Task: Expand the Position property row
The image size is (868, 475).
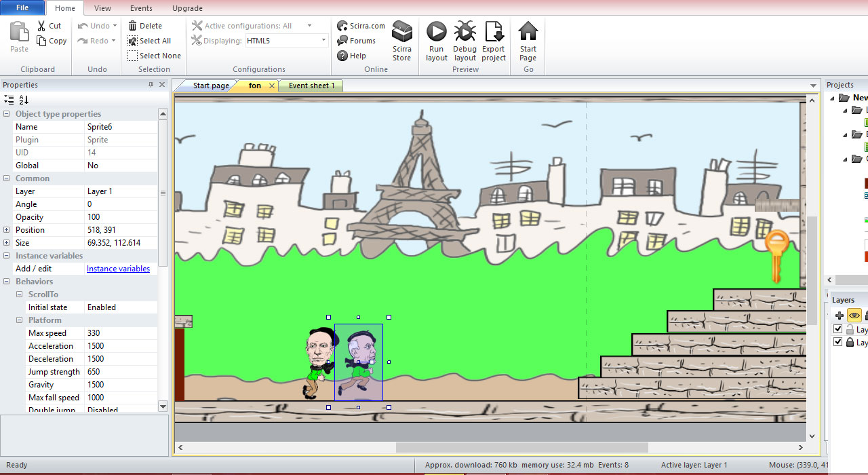Action: coord(7,230)
